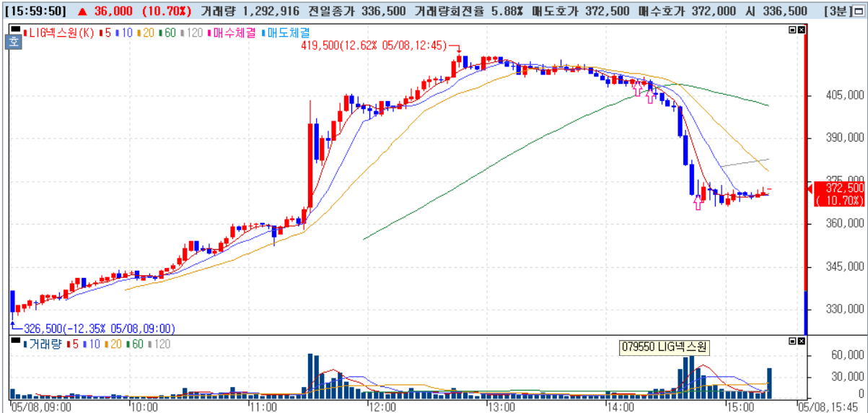Image resolution: width=868 pixels, height=413 pixels.
Task: Click the close icon of the price chart pane
Action: coord(800,30)
